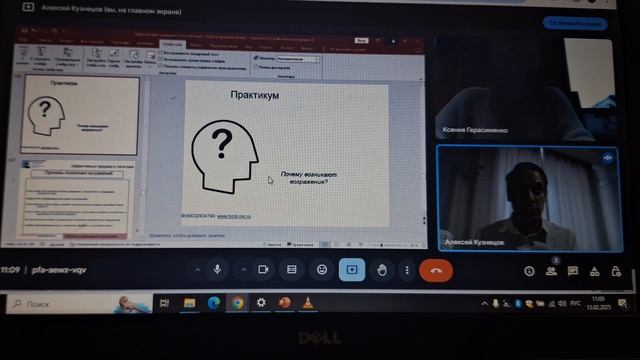This screenshot has height=360, width=640.
Task: Start slideshow from beginning in ribbon
Action: [23, 57]
